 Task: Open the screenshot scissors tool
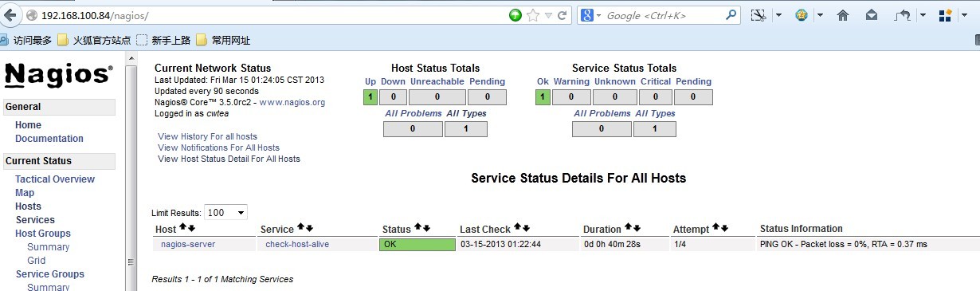pos(759,15)
